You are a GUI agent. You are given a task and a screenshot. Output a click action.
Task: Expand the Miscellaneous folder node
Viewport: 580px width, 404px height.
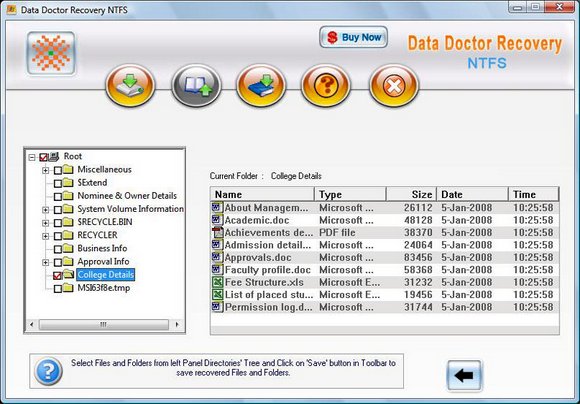pos(45,170)
